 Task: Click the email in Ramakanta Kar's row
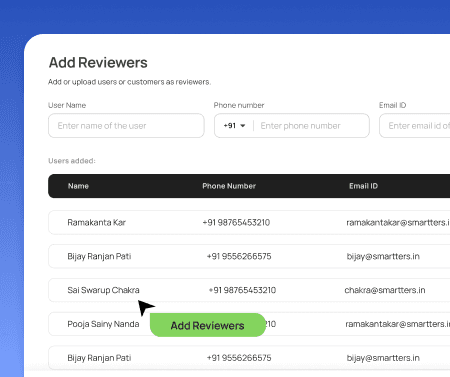(x=398, y=222)
